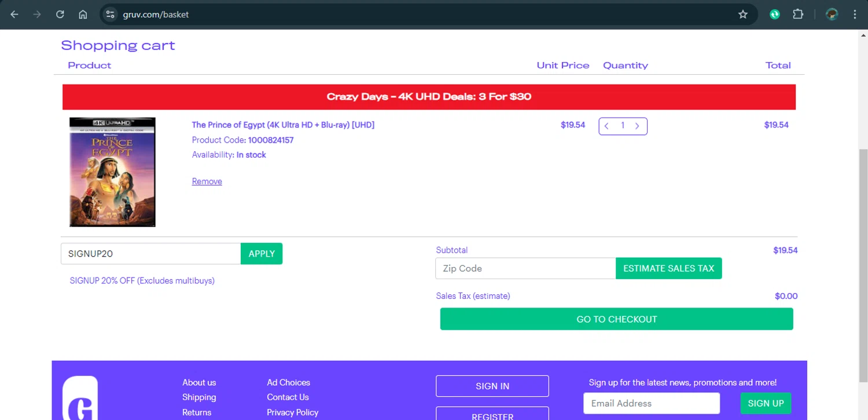Viewport: 868px width, 420px height.
Task: Open the Ad Choices footer link
Action: 288,382
